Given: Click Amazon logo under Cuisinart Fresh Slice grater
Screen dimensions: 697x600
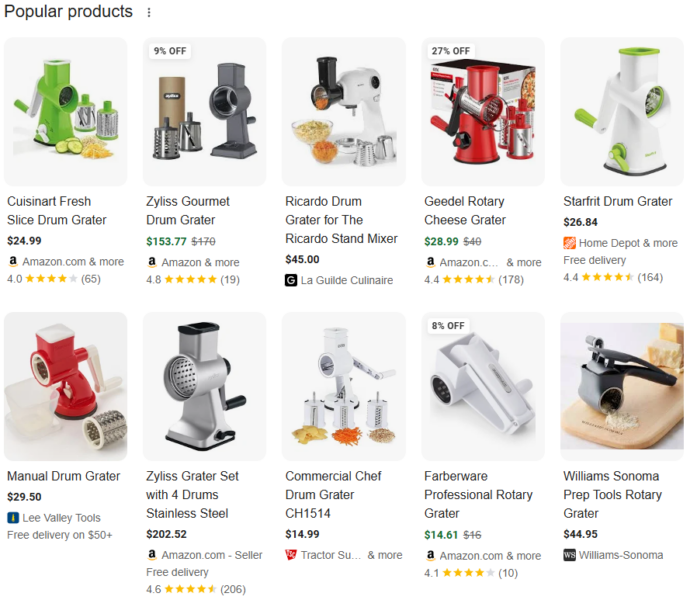Looking at the screenshot, I should pyautogui.click(x=13, y=261).
